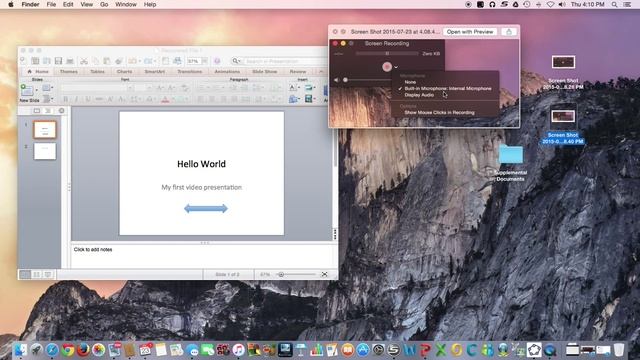Open the App Store from the Dock
This screenshot has height=360, width=640.
(362, 349)
